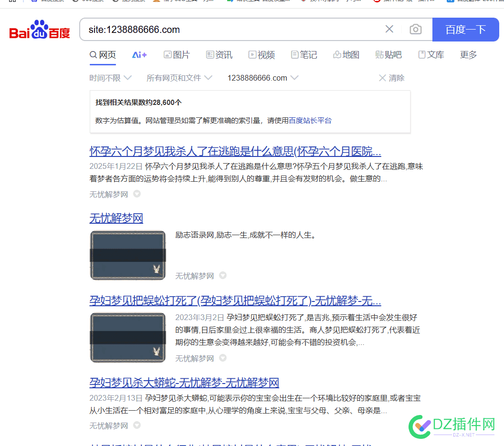This screenshot has height=446, width=504.
Task: Expand 所有网页和文件 filter dropdown
Action: [179, 78]
